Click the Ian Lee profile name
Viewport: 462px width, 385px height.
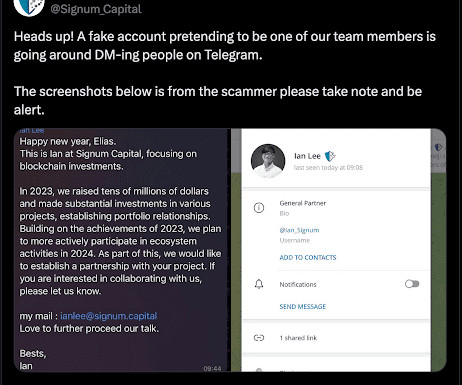(307, 156)
